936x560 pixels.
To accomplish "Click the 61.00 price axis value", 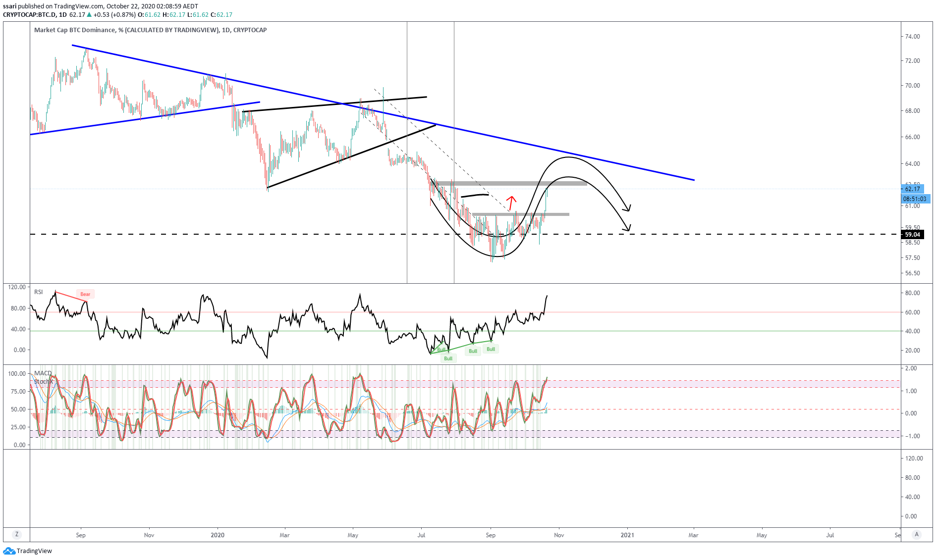I will pyautogui.click(x=912, y=205).
